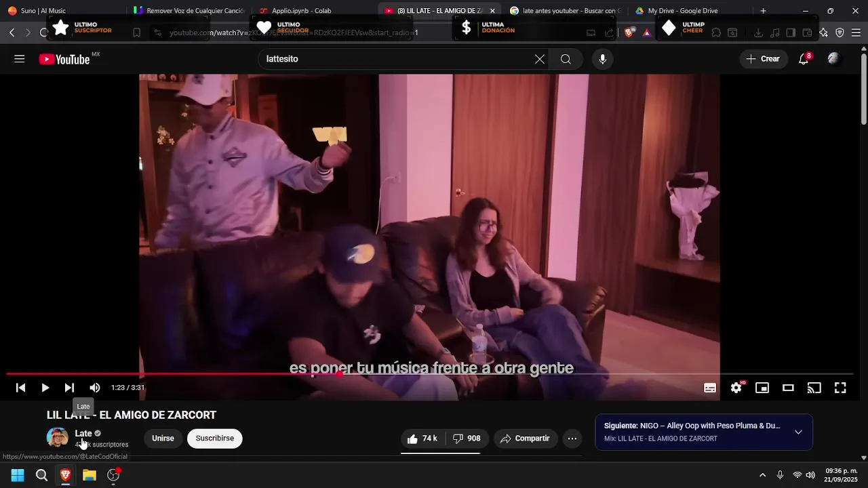Open YouTube notifications bell
Screen dimensions: 868x488
[804, 59]
